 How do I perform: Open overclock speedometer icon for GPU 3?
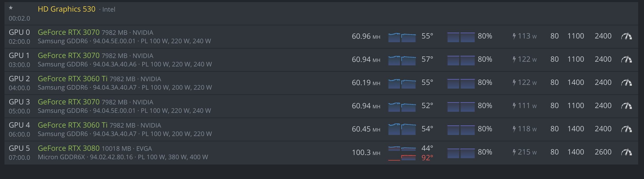click(x=626, y=106)
